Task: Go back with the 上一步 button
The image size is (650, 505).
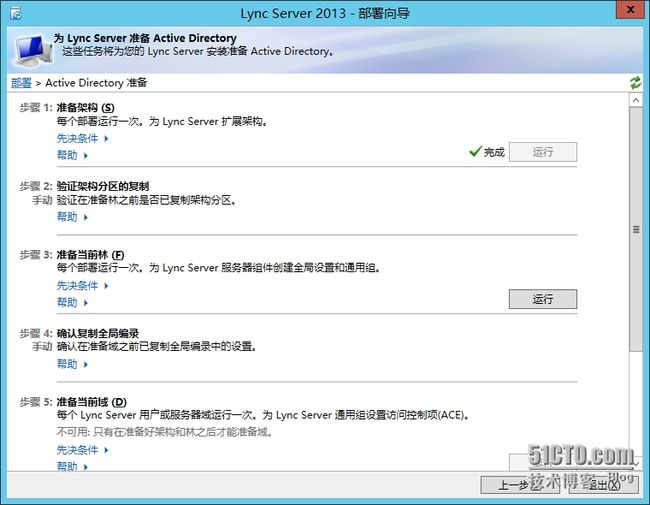Action: (520, 485)
